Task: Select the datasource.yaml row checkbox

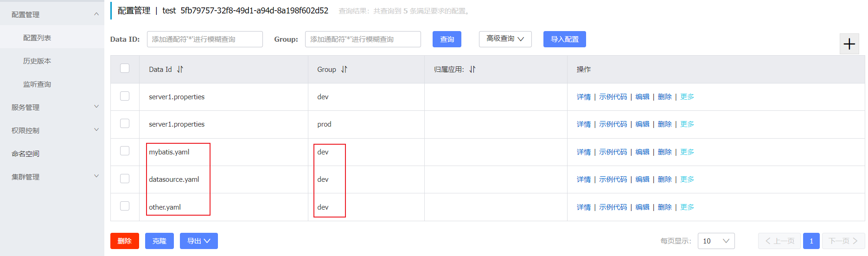Action: click(125, 179)
